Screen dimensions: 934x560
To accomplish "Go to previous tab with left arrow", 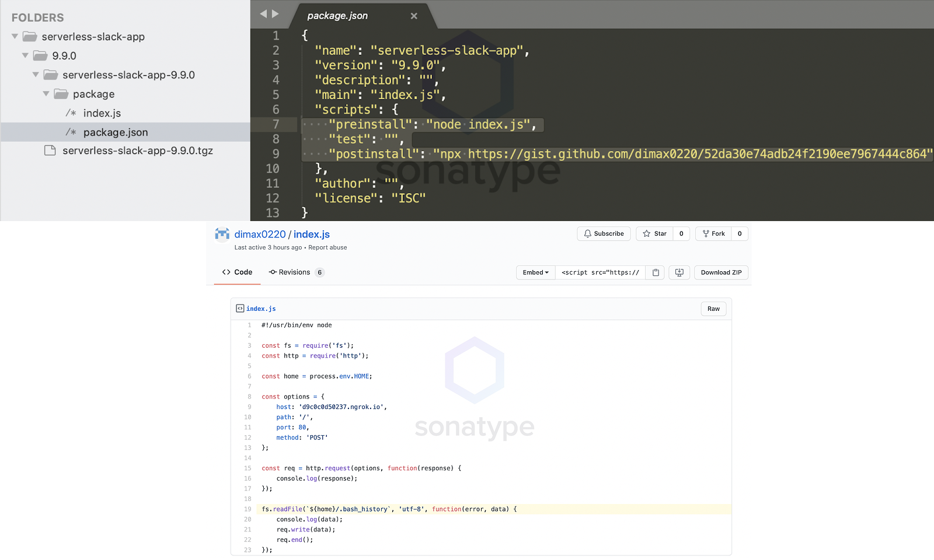I will (263, 14).
